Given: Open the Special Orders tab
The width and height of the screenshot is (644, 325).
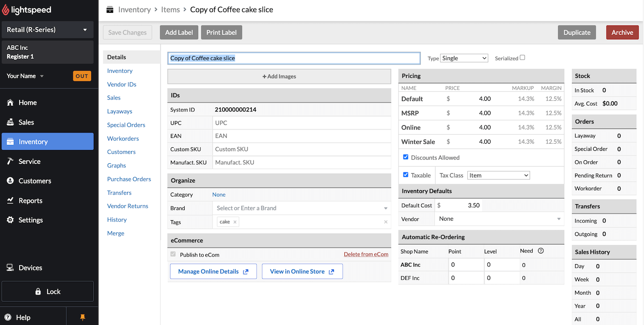Looking at the screenshot, I should click(x=126, y=125).
